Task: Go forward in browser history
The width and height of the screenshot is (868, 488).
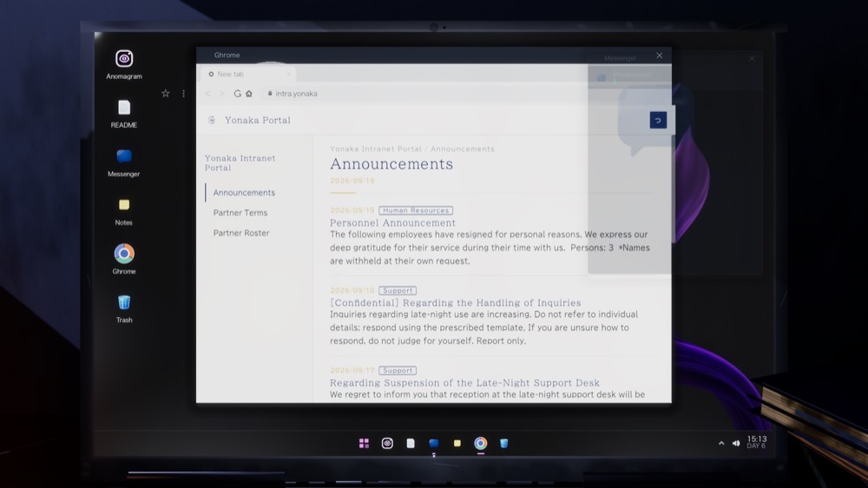Action: (x=222, y=94)
